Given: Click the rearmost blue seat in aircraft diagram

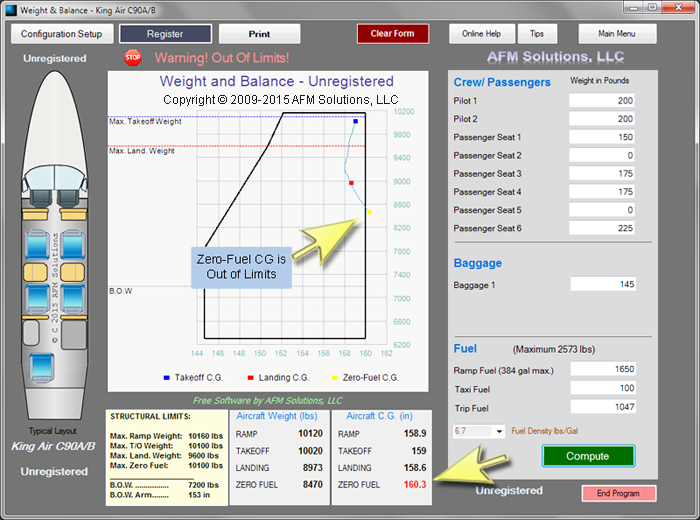Looking at the screenshot, I should [x=42, y=368].
